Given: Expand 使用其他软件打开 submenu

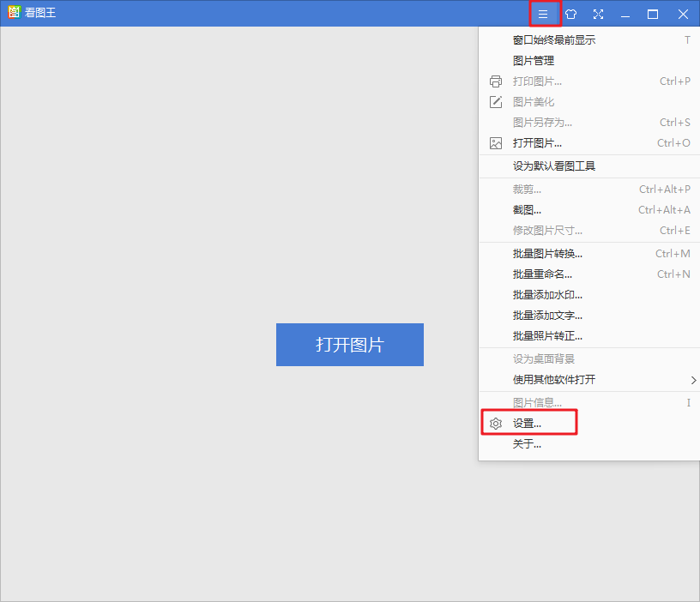Looking at the screenshot, I should tap(589, 379).
